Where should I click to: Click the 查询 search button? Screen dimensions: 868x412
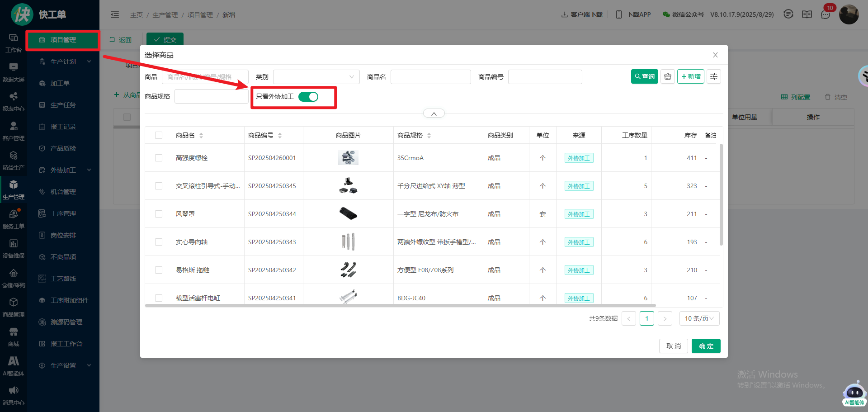click(644, 76)
